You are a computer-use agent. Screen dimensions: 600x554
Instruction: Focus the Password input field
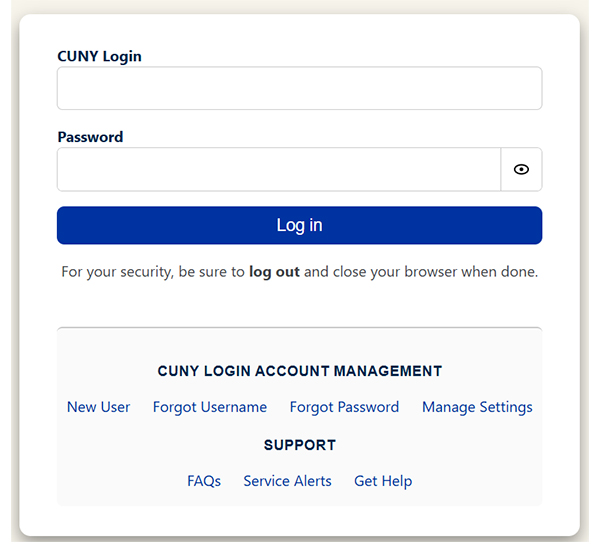click(x=278, y=170)
